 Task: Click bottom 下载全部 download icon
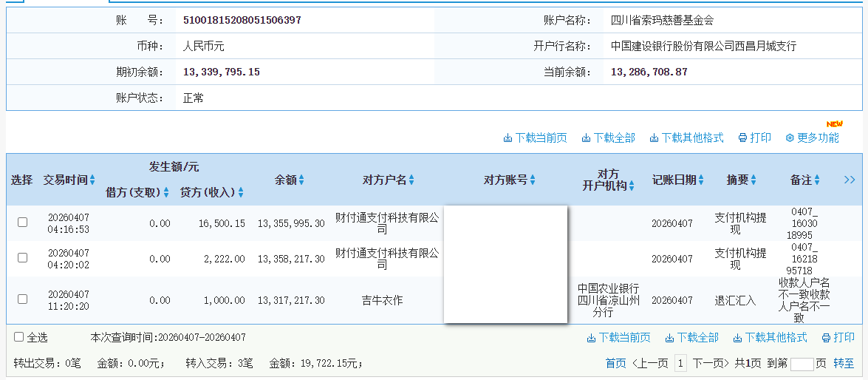[x=669, y=338]
